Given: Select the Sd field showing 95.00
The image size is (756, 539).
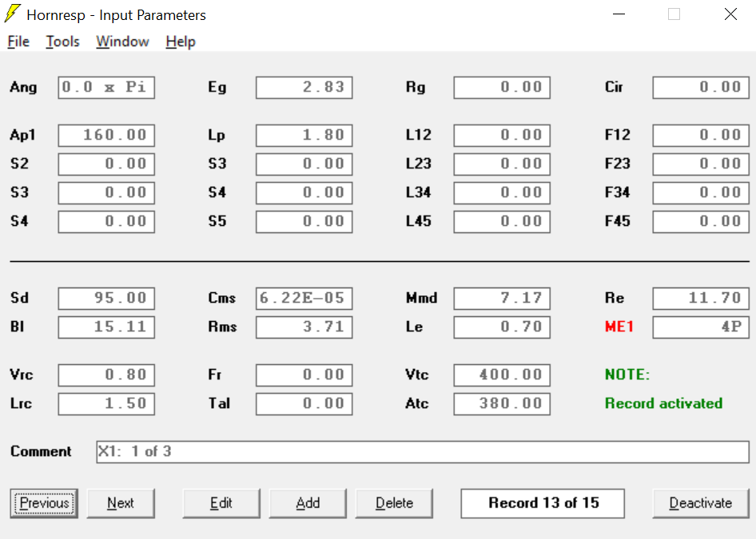Looking at the screenshot, I should (x=106, y=299).
